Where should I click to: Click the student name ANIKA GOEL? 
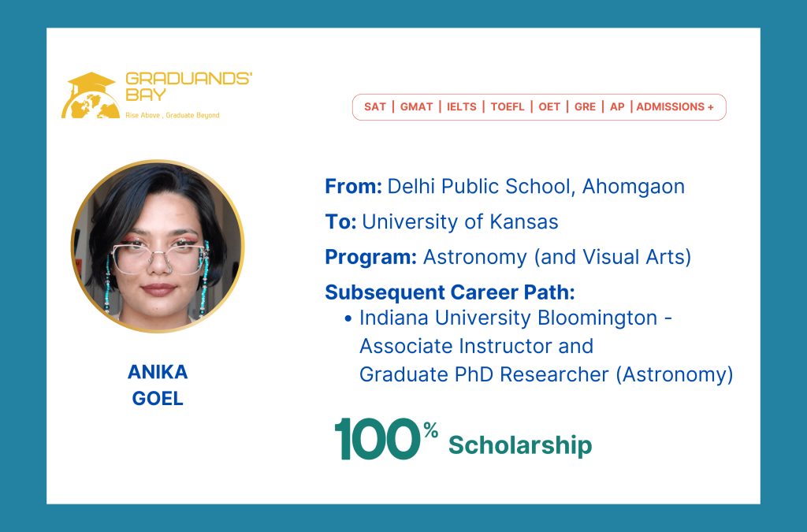158,385
